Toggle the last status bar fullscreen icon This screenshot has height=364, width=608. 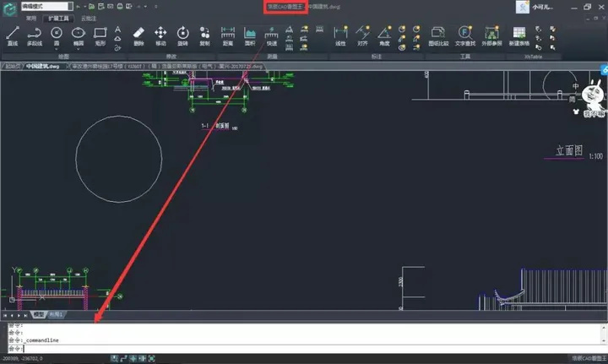coord(152,359)
